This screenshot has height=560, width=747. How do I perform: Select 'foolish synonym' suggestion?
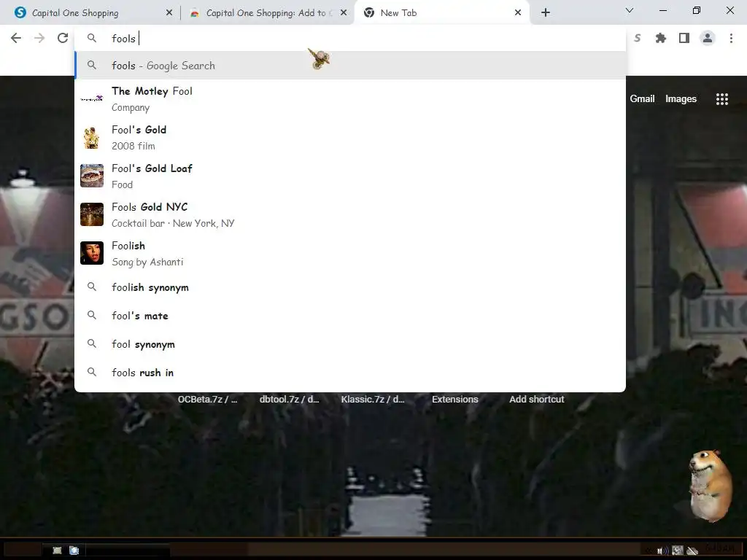[350, 287]
